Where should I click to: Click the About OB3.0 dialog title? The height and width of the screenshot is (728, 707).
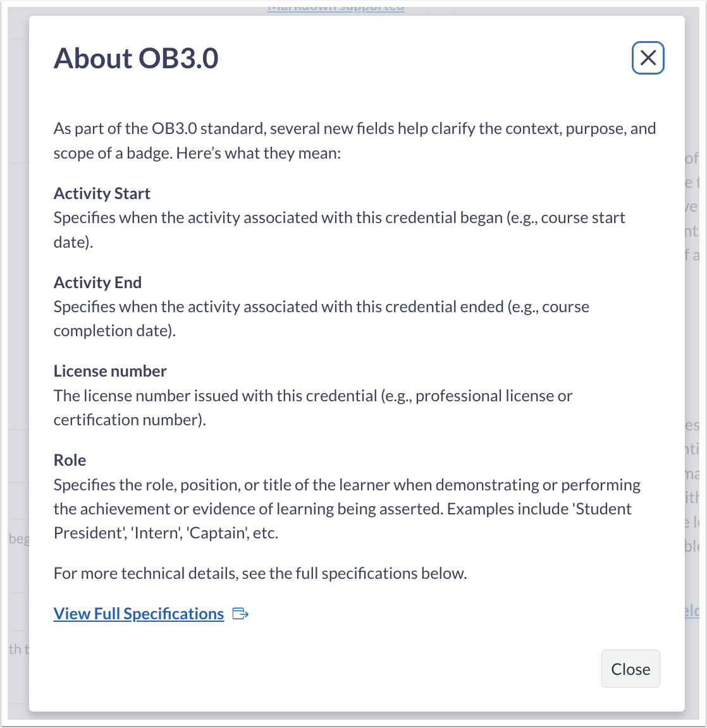[137, 58]
